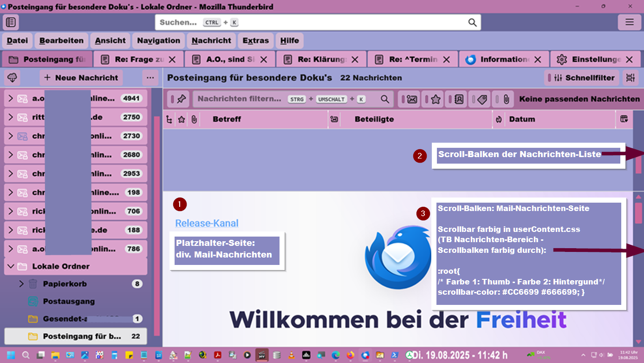Open the Hilfe menu

point(290,41)
